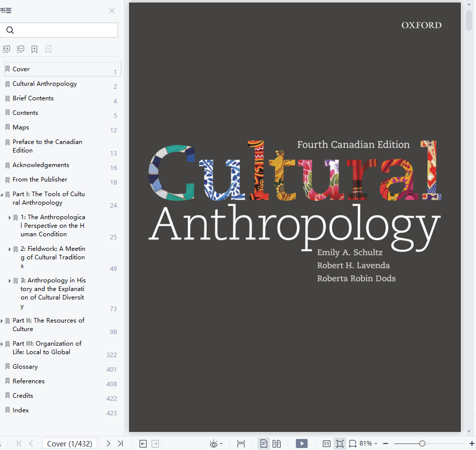Select the Contents bookmark
Image resolution: width=476 pixels, height=450 pixels.
point(25,113)
